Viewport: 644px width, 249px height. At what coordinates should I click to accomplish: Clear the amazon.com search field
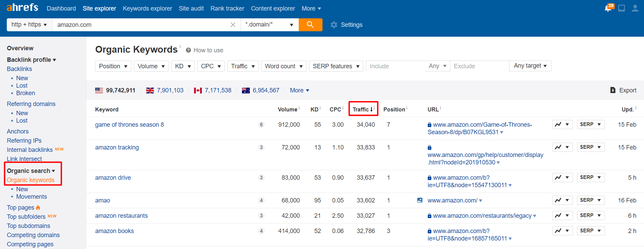pyautogui.click(x=233, y=25)
